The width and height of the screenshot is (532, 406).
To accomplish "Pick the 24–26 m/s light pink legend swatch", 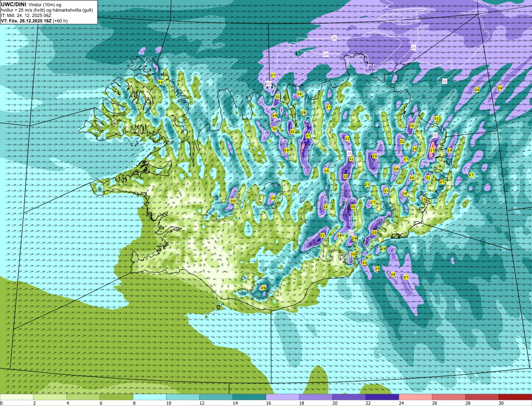I will (x=416, y=397).
